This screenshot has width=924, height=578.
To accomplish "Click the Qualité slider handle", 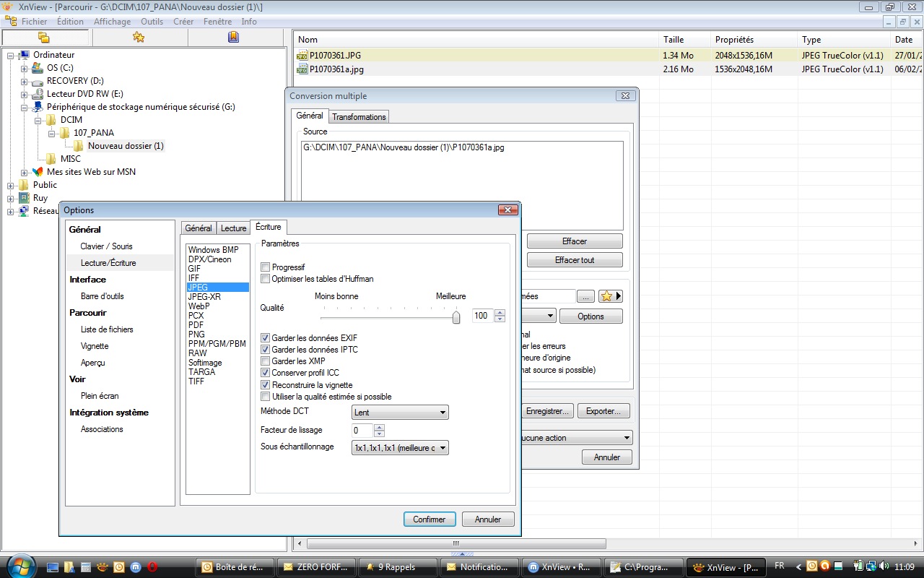I will 456,316.
